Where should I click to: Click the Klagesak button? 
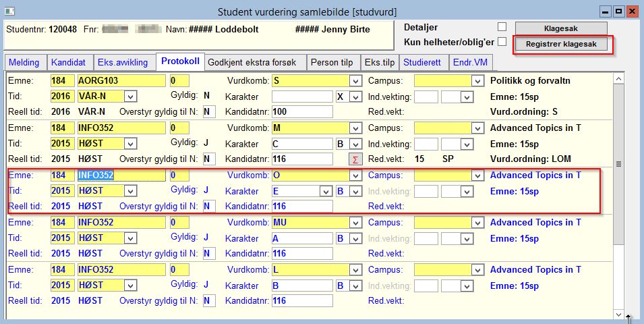[561, 28]
